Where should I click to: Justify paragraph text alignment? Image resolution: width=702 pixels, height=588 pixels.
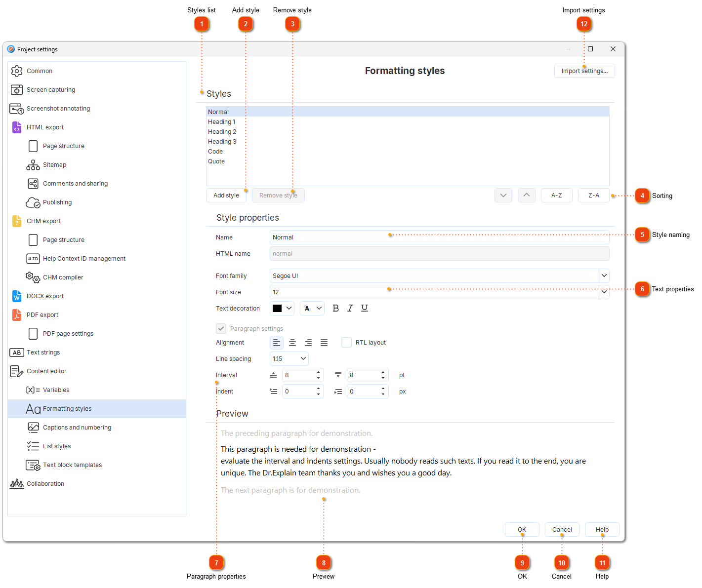coord(324,343)
